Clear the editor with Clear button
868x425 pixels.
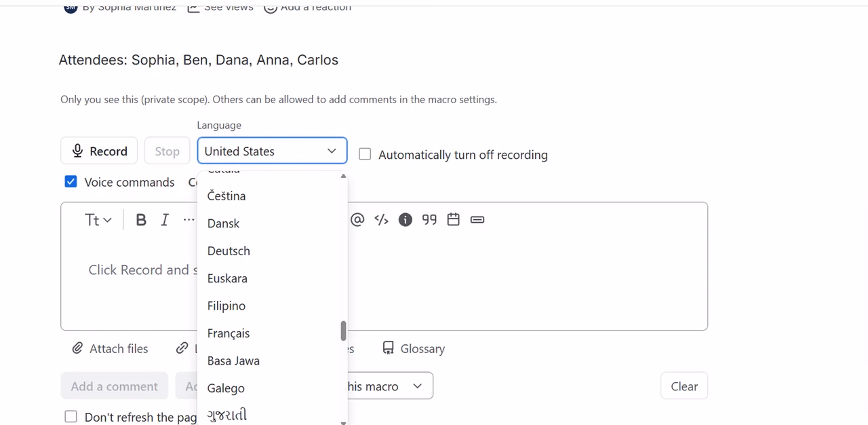click(x=684, y=386)
